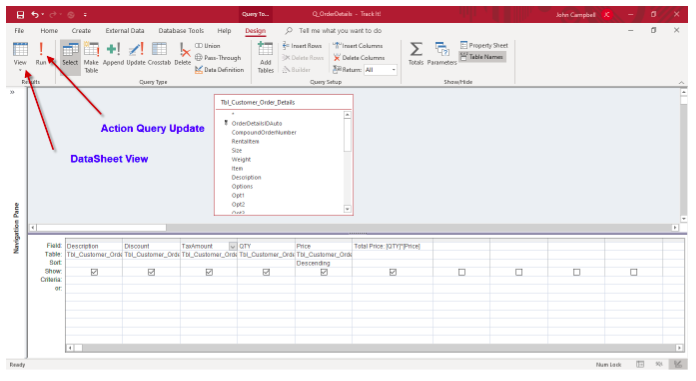696x381 pixels.
Task: Open the Property Sheet
Action: pyautogui.click(x=484, y=45)
